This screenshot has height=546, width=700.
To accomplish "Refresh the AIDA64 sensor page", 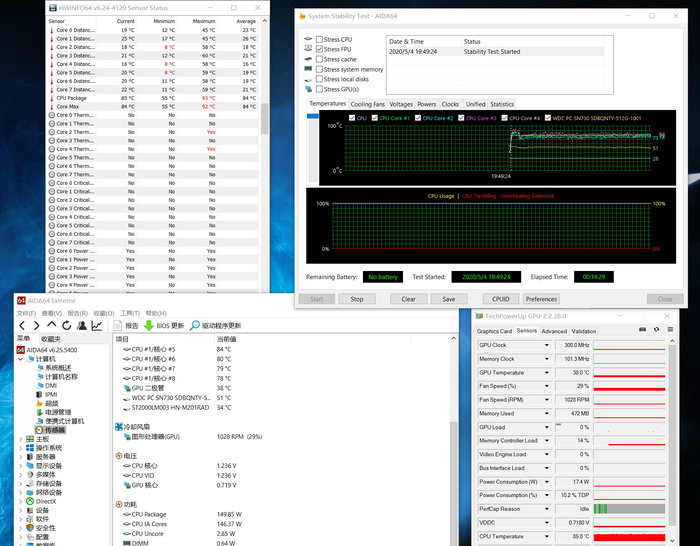I will point(67,325).
